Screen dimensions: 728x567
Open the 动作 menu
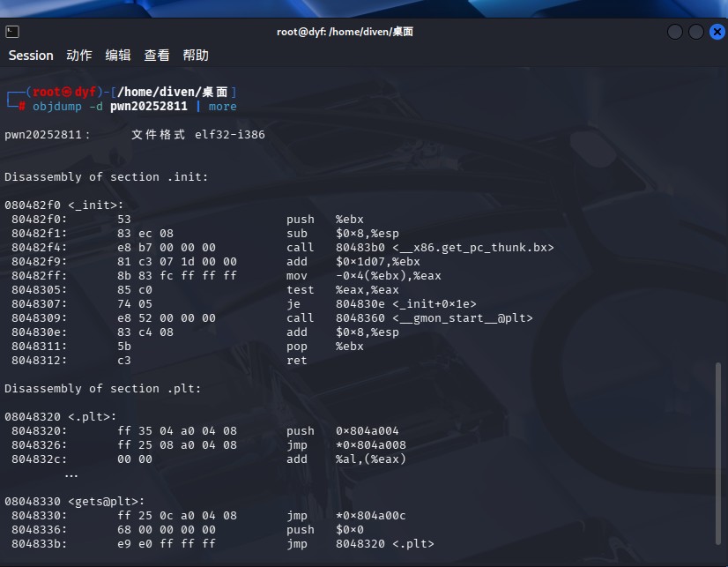(79, 56)
